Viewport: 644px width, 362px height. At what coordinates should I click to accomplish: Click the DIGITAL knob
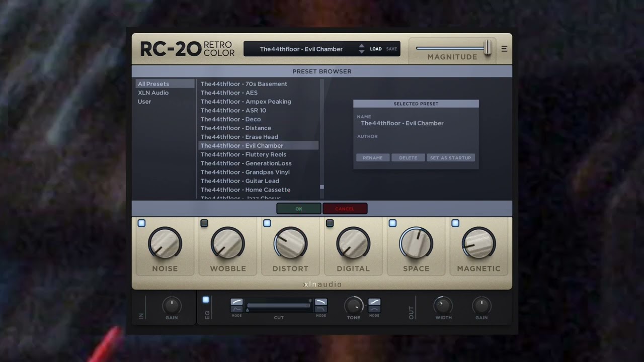pyautogui.click(x=353, y=243)
